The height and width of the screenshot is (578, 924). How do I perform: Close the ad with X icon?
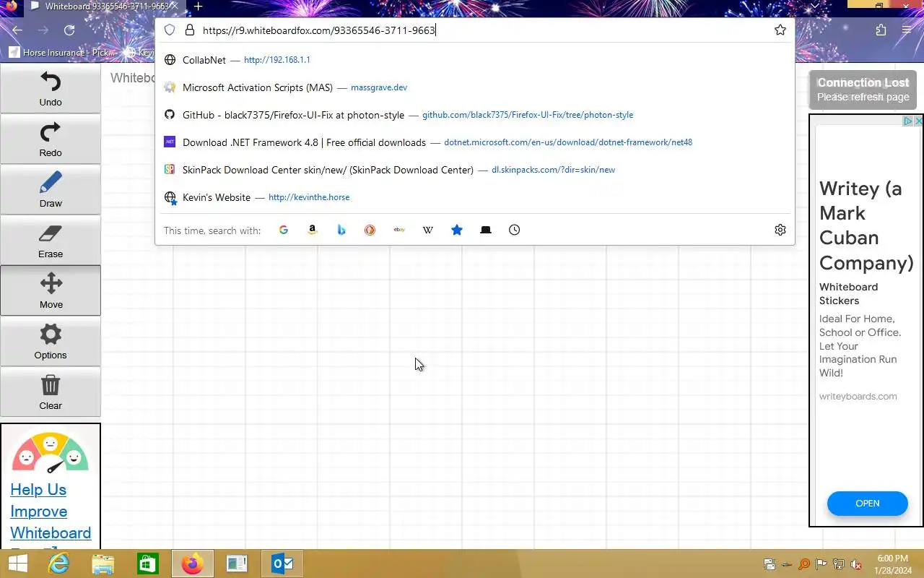tap(918, 121)
